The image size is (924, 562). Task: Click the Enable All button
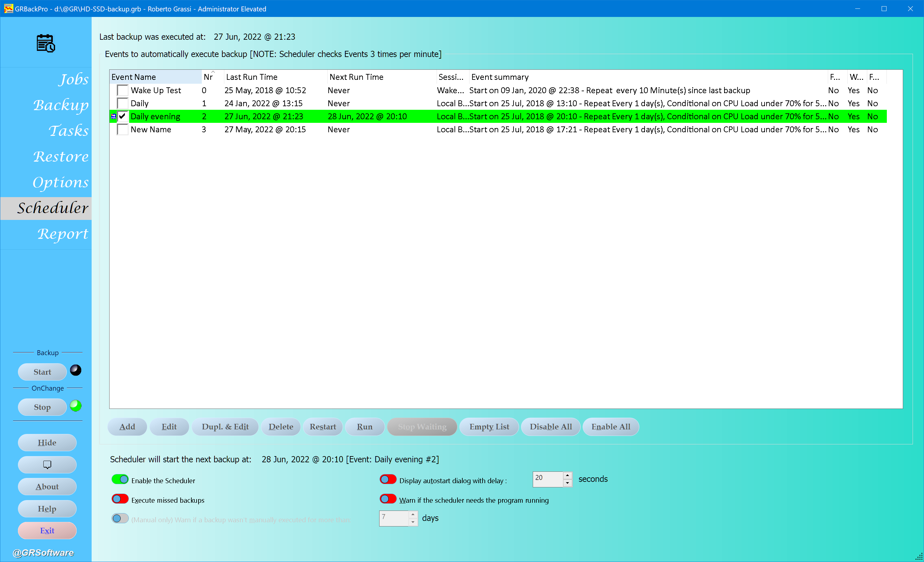coord(610,427)
